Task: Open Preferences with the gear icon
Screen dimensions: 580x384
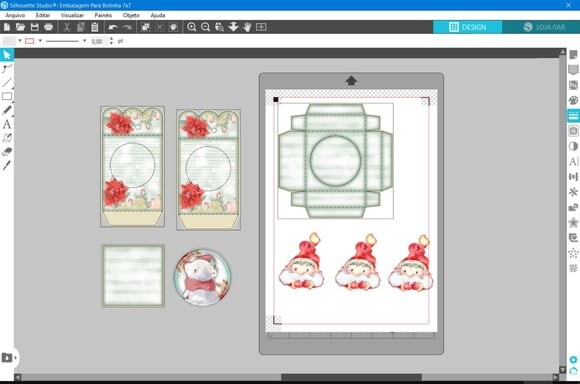Action: tap(573, 359)
